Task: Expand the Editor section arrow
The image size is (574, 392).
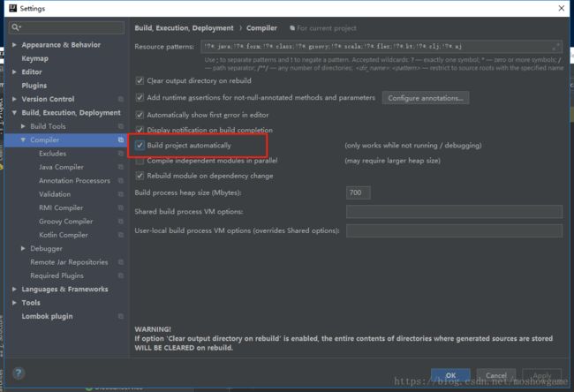Action: tap(14, 72)
